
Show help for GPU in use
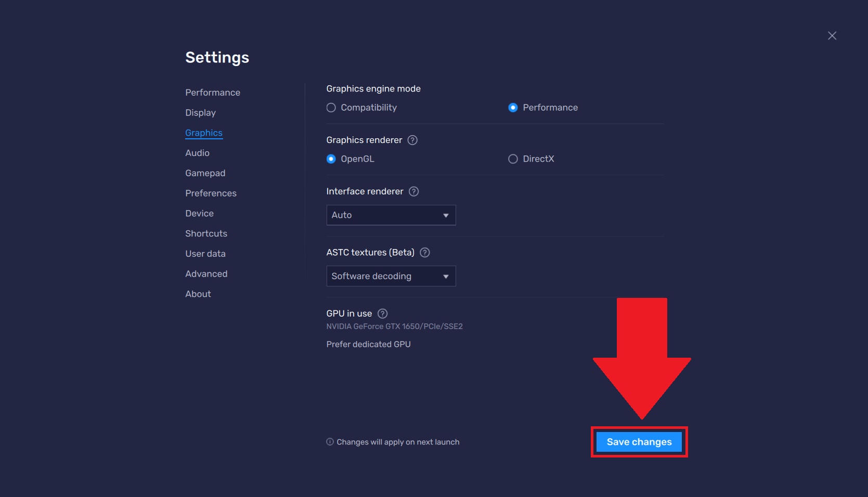[x=383, y=313]
